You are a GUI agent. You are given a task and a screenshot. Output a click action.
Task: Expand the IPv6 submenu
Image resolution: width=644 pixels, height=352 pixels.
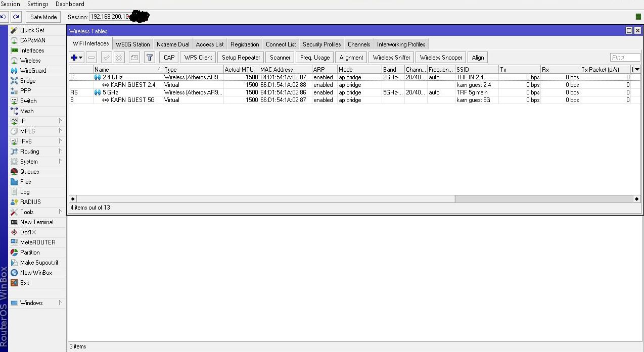(60, 141)
